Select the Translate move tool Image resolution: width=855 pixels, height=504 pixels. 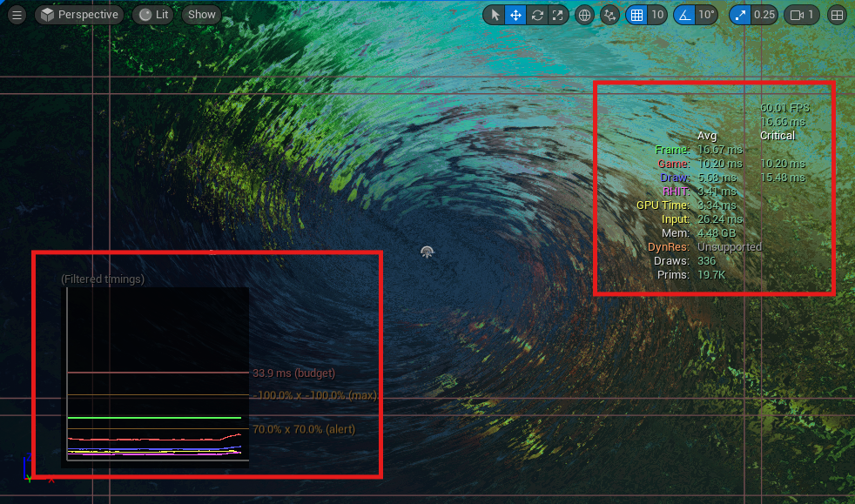coord(515,15)
